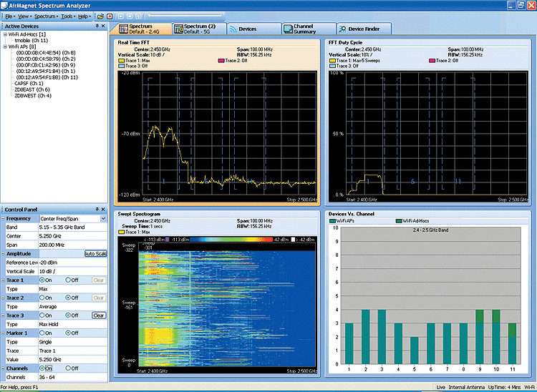This screenshot has height=392, width=537.
Task: Click the Clear button for Trace 2
Action: 99,298
